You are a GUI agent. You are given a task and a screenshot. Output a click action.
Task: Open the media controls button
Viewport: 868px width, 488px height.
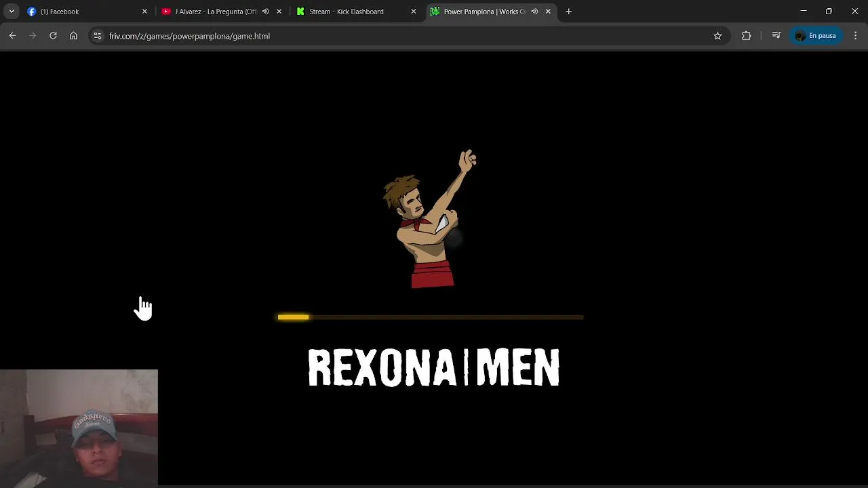(776, 36)
